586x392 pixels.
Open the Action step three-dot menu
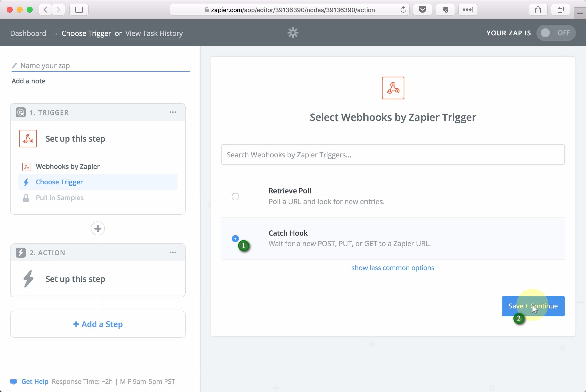coord(173,252)
